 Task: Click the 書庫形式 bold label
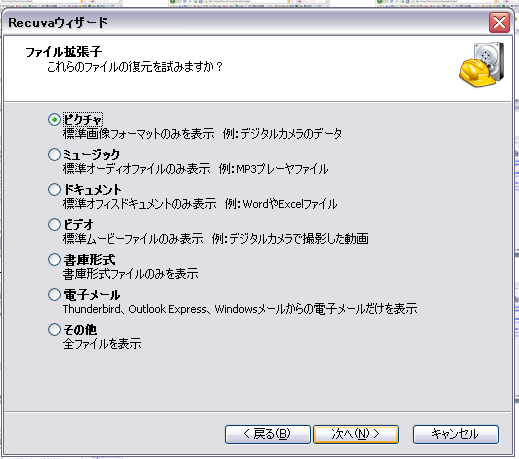pos(89,259)
